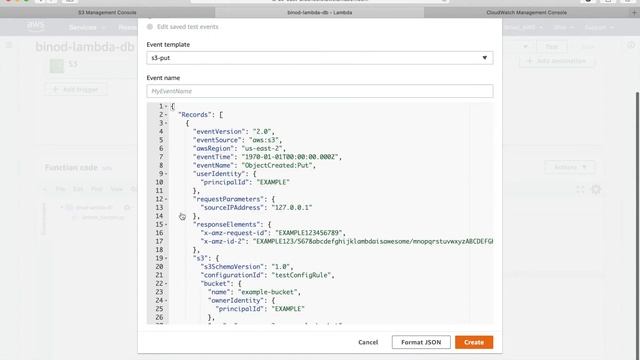Open a new browser tab with plus icon
Image resolution: width=640 pixels, height=360 pixels.
pos(634,12)
